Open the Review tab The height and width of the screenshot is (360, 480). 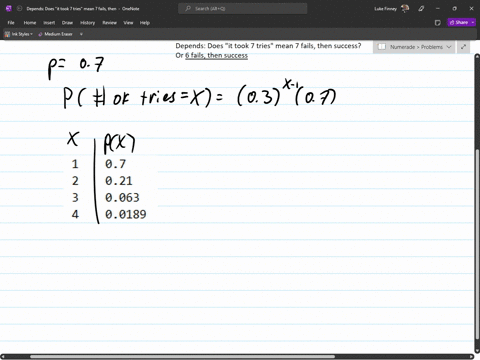pos(109,23)
